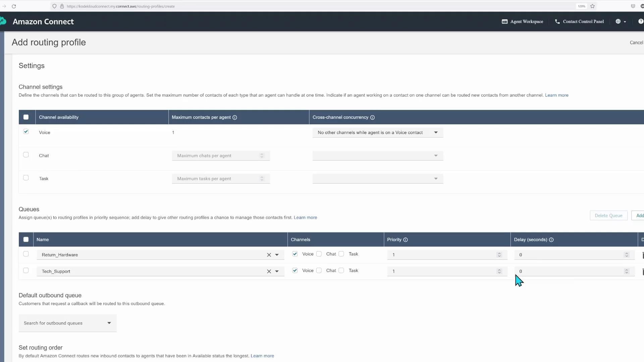Open the Contact Control Panel
644x362 pixels.
click(x=579, y=21)
